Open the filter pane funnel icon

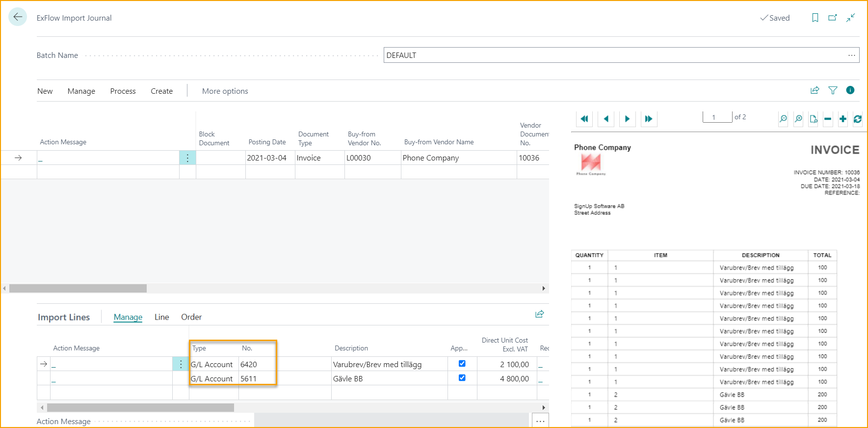coord(833,90)
